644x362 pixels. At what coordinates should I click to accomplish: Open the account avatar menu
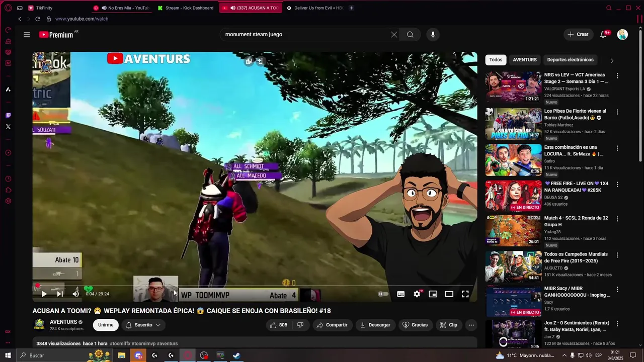point(622,34)
